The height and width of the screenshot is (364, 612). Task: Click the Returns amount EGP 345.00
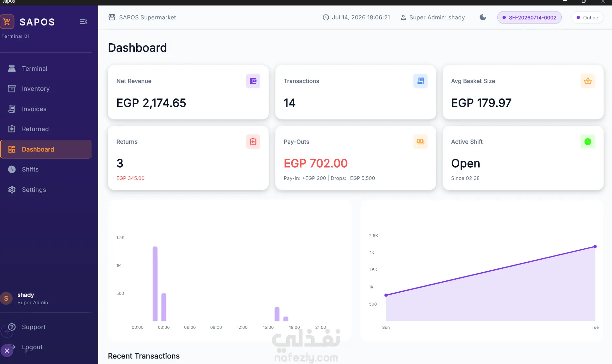click(x=130, y=178)
